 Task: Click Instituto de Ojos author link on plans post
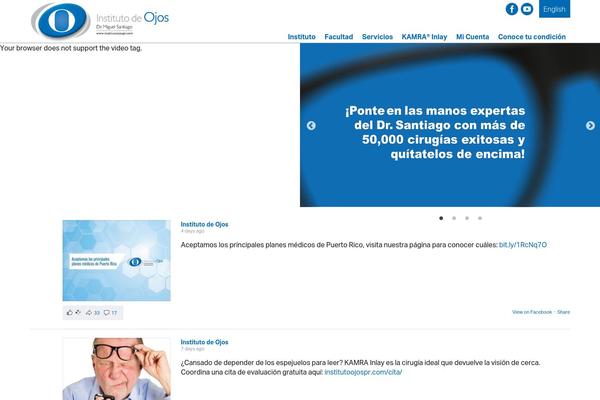(x=204, y=224)
